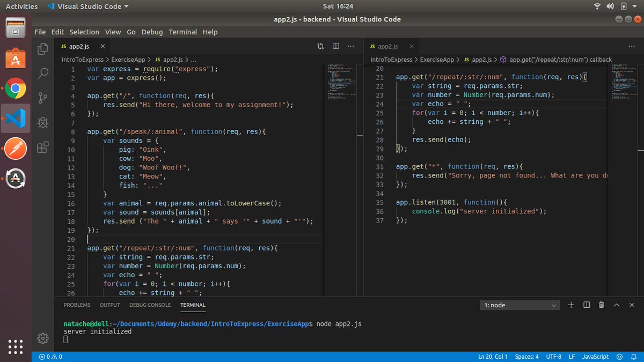Switch to the OUTPUT panel tab
Viewport: 644px width, 362px height.
pyautogui.click(x=110, y=305)
